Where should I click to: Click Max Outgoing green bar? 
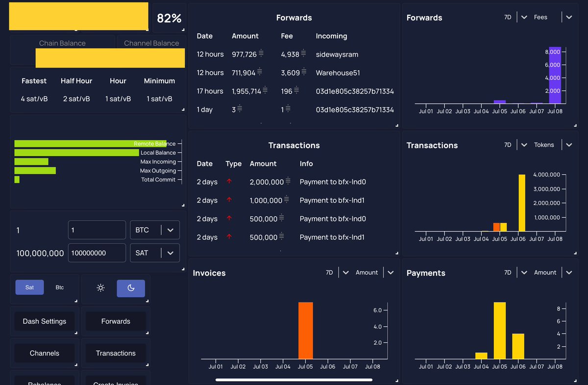(x=35, y=171)
